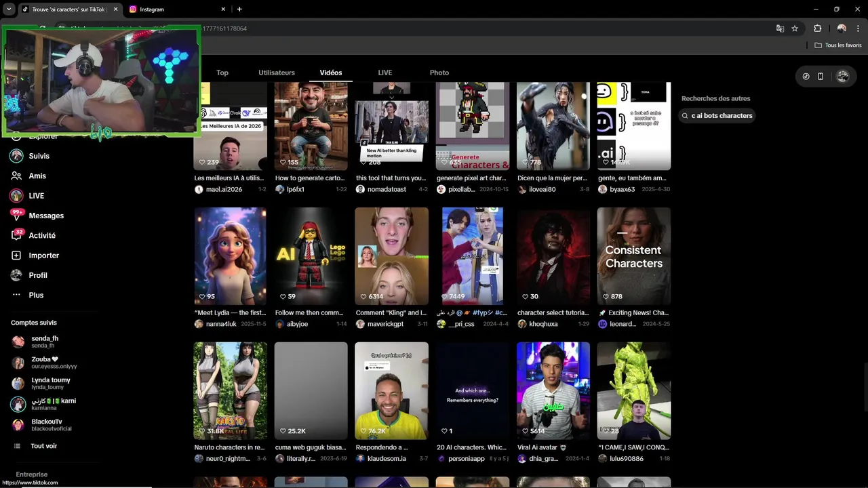The width and height of the screenshot is (868, 488).
Task: Open the browser extensions puzzle icon
Action: point(817,28)
